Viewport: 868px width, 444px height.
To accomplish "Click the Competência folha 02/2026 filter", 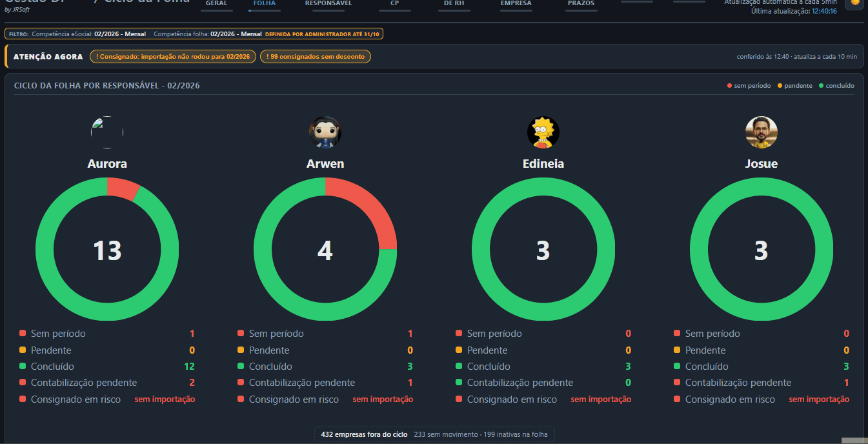I will [208, 34].
